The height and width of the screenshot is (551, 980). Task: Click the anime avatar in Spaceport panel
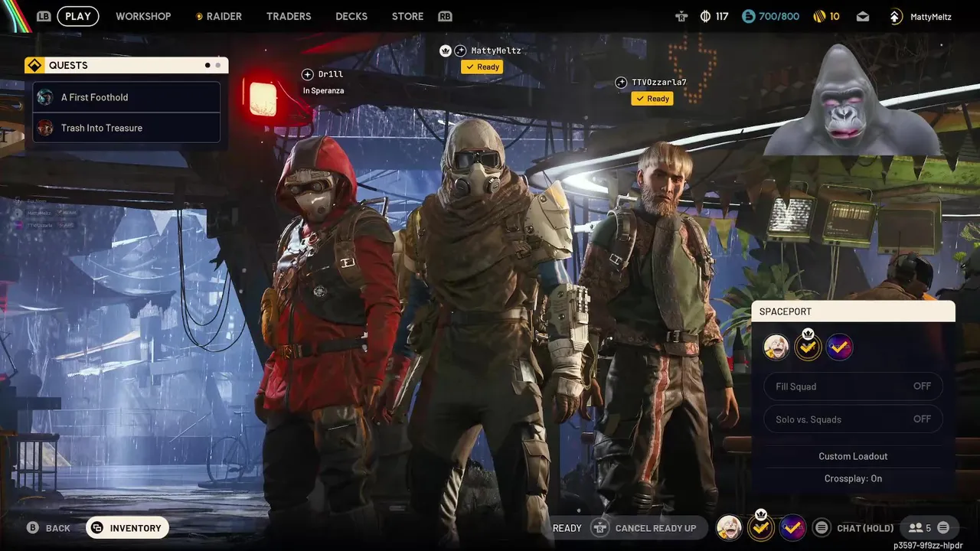[776, 347]
